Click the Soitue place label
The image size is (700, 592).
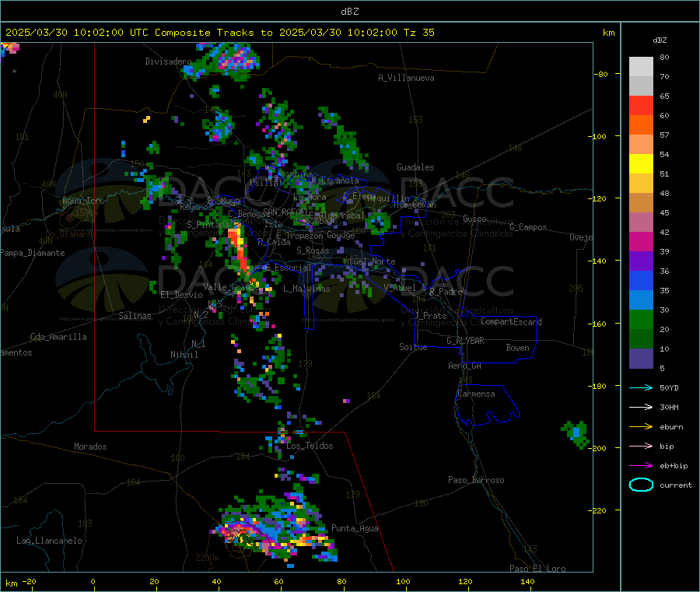point(413,347)
